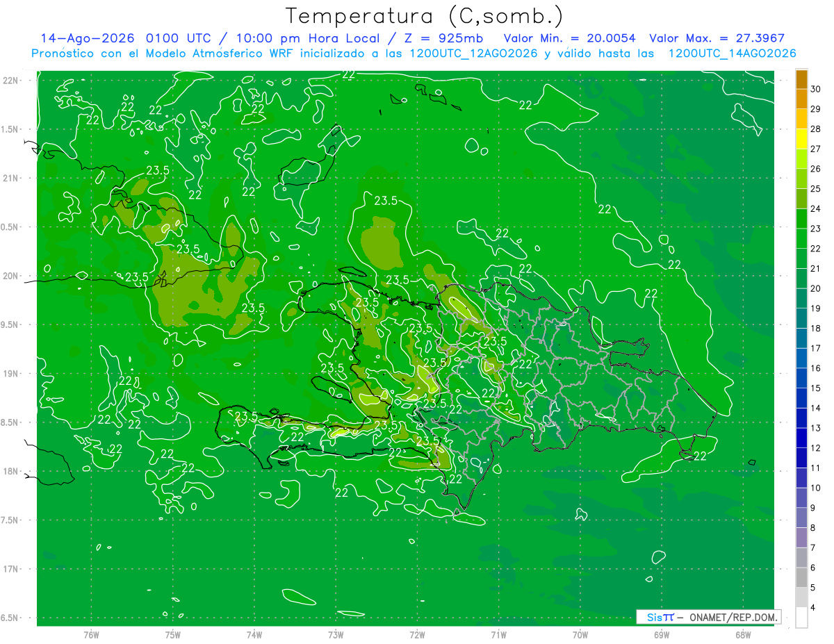Click the legend value 20
Screen dimensions: 834x644
click(816, 288)
